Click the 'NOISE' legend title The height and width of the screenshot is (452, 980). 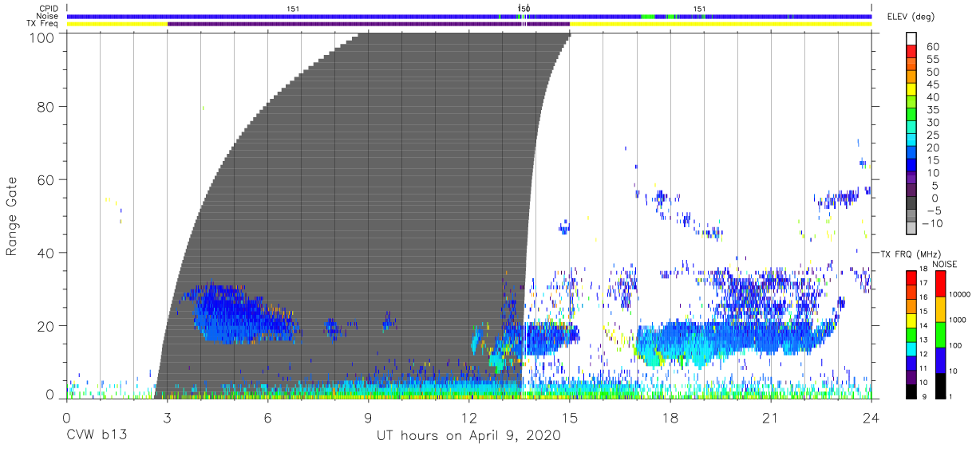pyautogui.click(x=944, y=264)
